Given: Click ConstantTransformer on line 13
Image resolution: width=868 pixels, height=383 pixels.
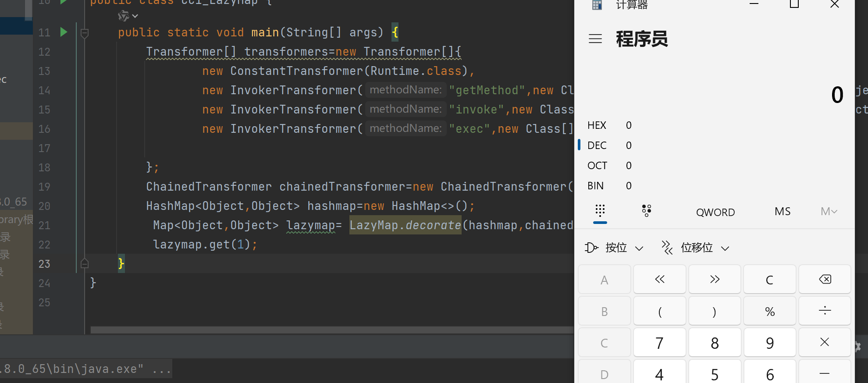Looking at the screenshot, I should point(297,71).
